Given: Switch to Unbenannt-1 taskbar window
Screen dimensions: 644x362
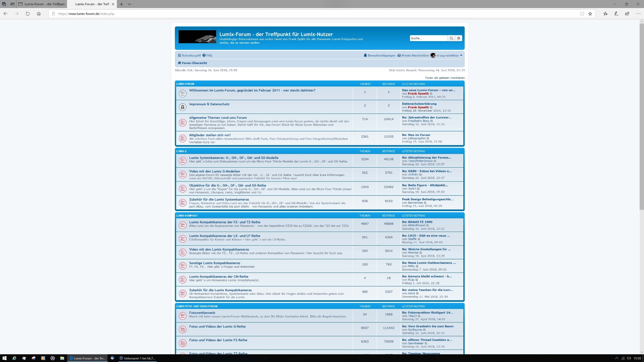Looking at the screenshot, I should pos(137,358).
